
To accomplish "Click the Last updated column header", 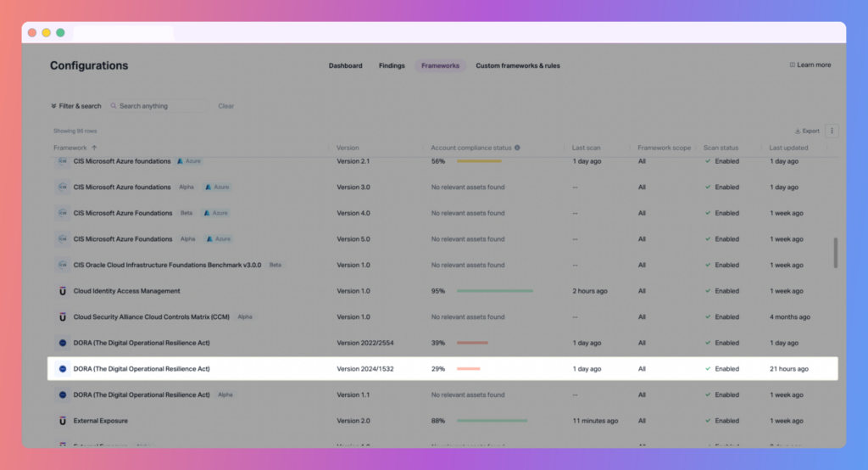I will (788, 148).
